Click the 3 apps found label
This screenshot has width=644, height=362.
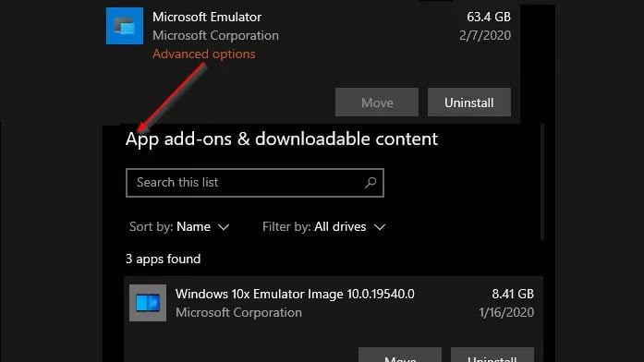[x=163, y=259]
